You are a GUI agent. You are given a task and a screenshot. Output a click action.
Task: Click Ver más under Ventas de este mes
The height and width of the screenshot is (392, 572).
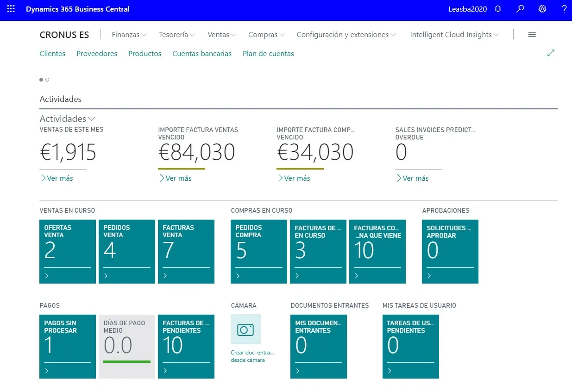tap(57, 178)
